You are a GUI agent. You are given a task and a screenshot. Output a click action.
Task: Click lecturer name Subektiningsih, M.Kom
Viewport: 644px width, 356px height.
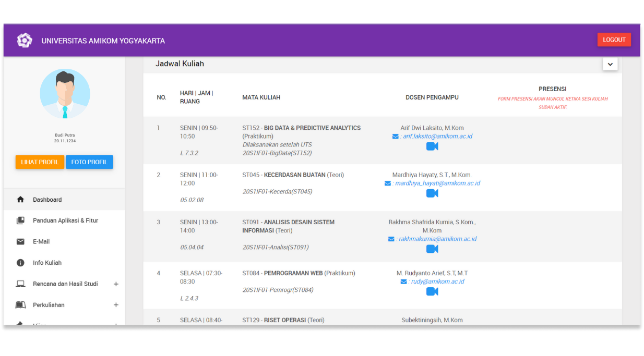click(x=432, y=320)
